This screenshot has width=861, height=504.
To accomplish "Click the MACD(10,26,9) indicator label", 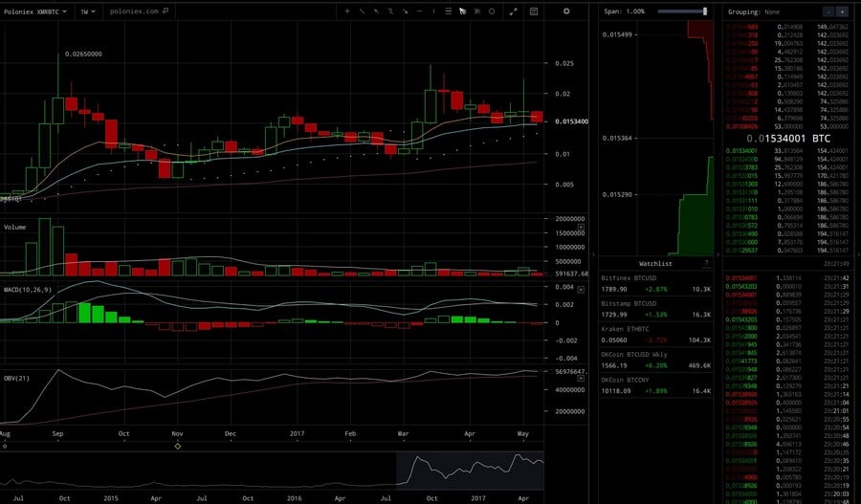I will click(28, 290).
